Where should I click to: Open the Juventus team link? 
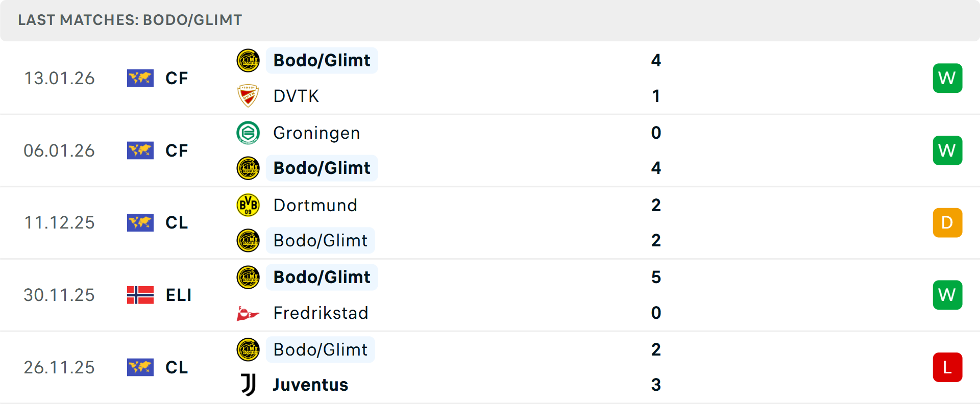[x=310, y=385]
